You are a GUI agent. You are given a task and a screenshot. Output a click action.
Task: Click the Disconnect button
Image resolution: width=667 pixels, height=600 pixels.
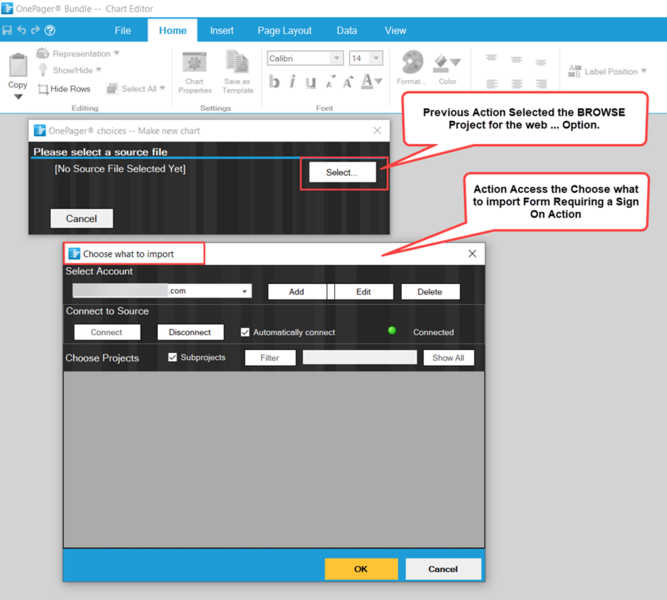click(190, 332)
